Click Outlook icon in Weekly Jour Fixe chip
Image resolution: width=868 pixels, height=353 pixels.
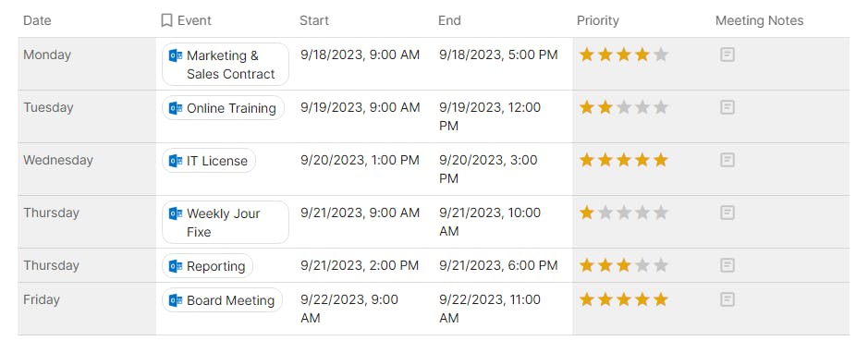pyautogui.click(x=176, y=213)
